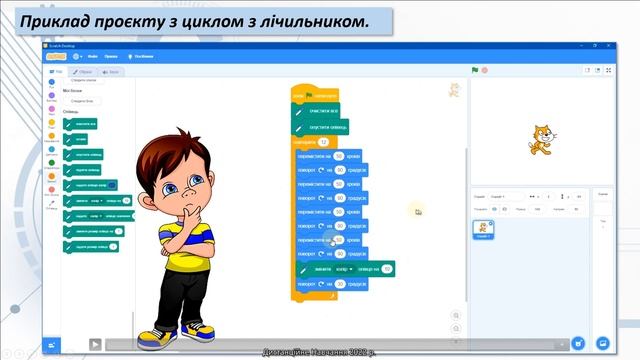The image size is (640, 360).
Task: Open 'колір' dropdown in palette 'задати' block
Action: (96, 216)
